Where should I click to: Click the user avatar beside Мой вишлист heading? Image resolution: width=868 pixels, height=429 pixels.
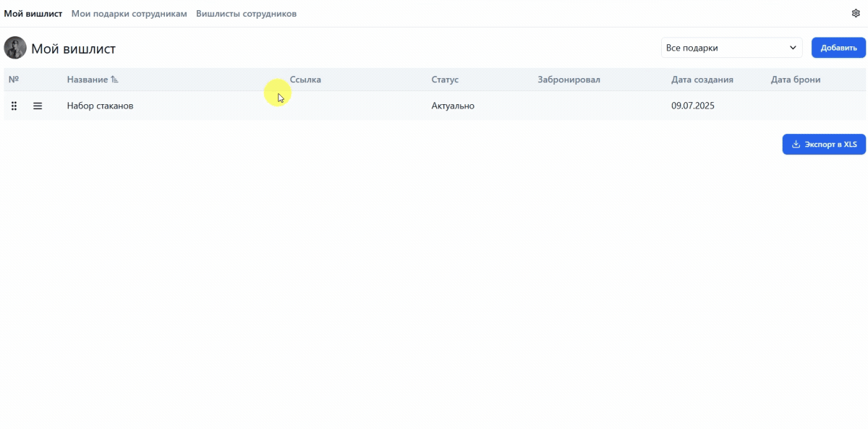click(15, 48)
